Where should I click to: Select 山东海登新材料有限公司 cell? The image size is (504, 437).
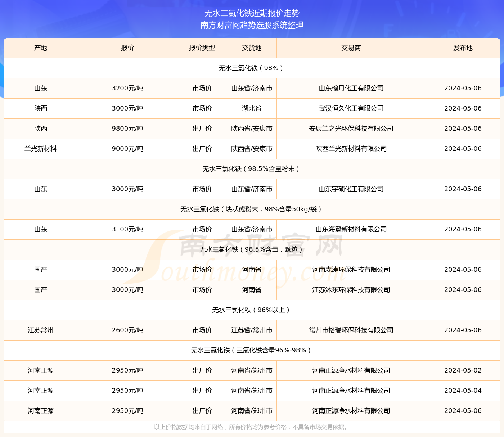click(351, 229)
